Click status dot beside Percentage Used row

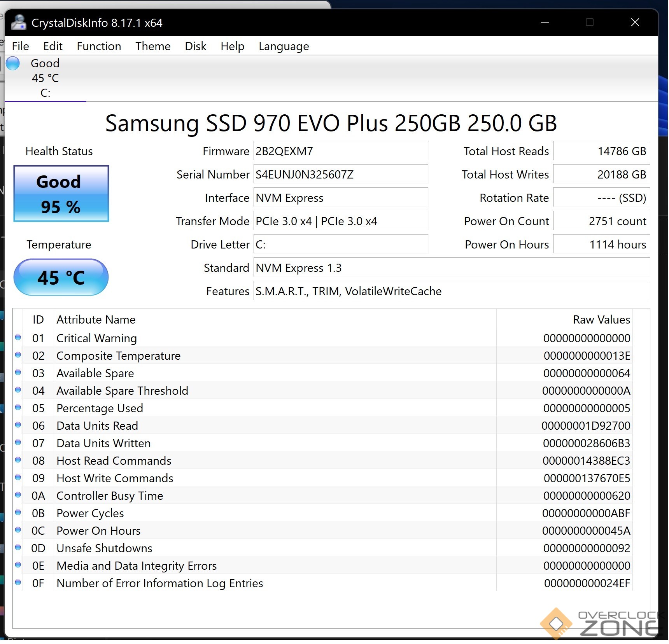tap(18, 408)
